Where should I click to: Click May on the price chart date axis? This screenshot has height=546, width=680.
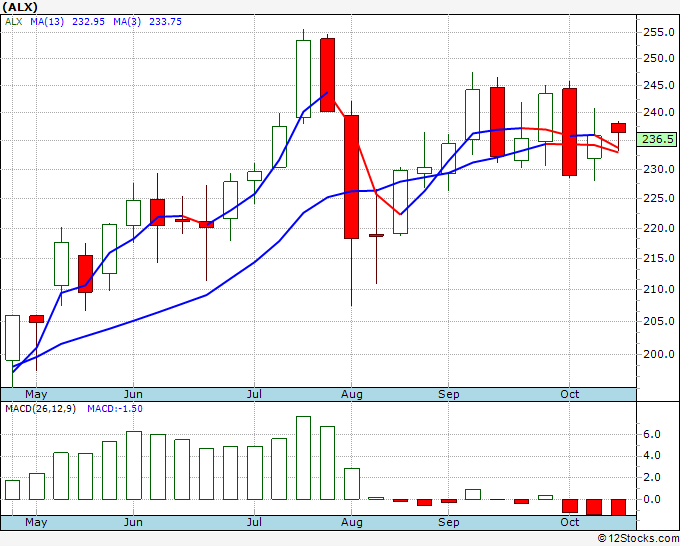point(36,394)
